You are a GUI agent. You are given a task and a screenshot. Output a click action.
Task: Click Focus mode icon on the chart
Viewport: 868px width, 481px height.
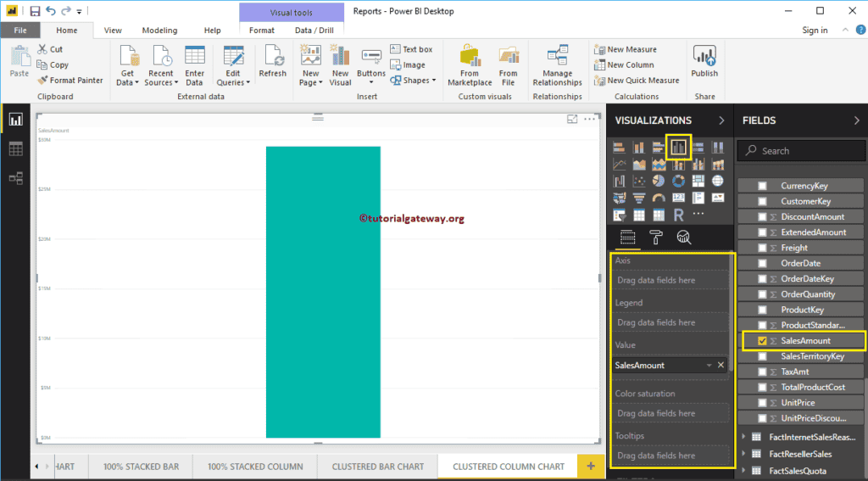coord(572,119)
